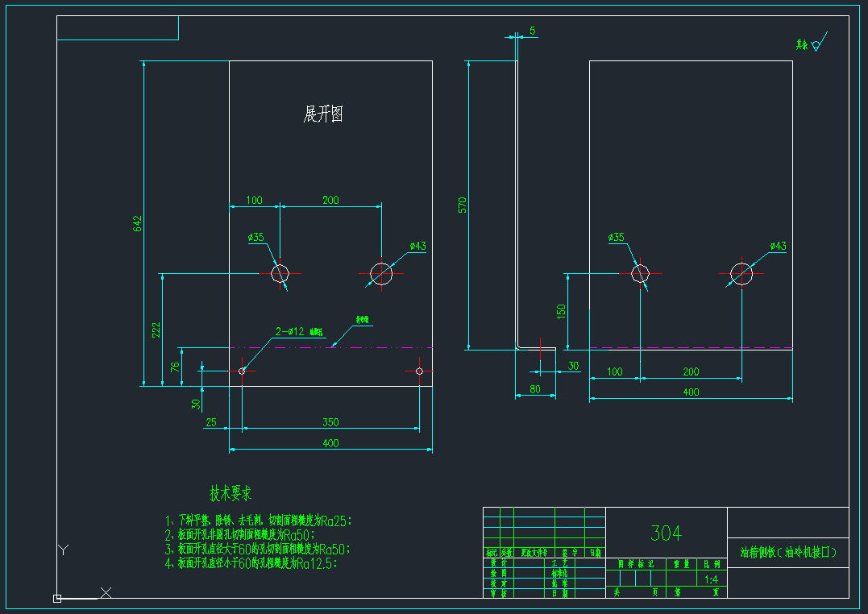Viewport: 868px width, 614px height.
Task: Select the 签字 header cell
Action: click(570, 553)
